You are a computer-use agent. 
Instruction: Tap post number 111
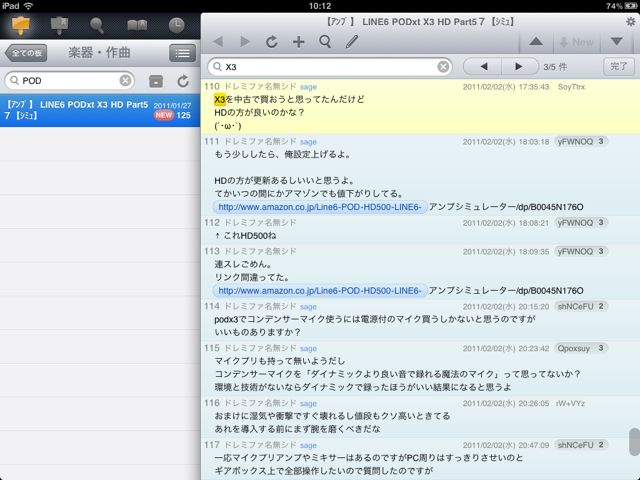coord(212,142)
